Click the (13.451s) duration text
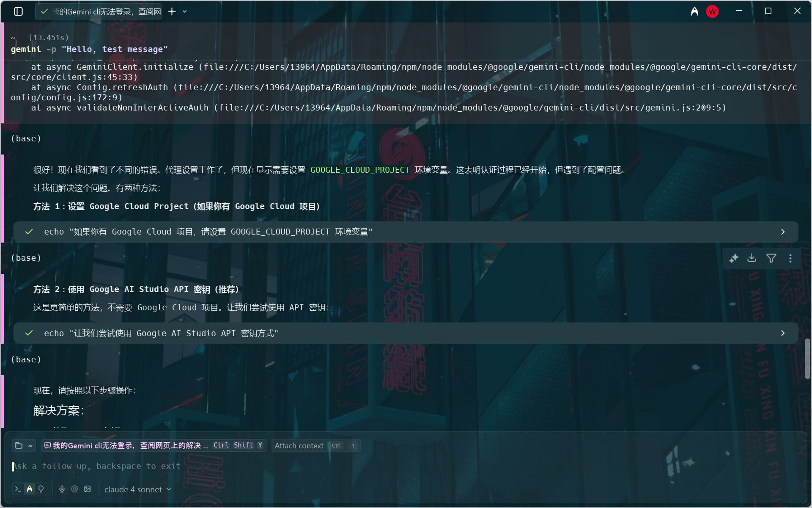The width and height of the screenshot is (812, 508). click(x=48, y=38)
